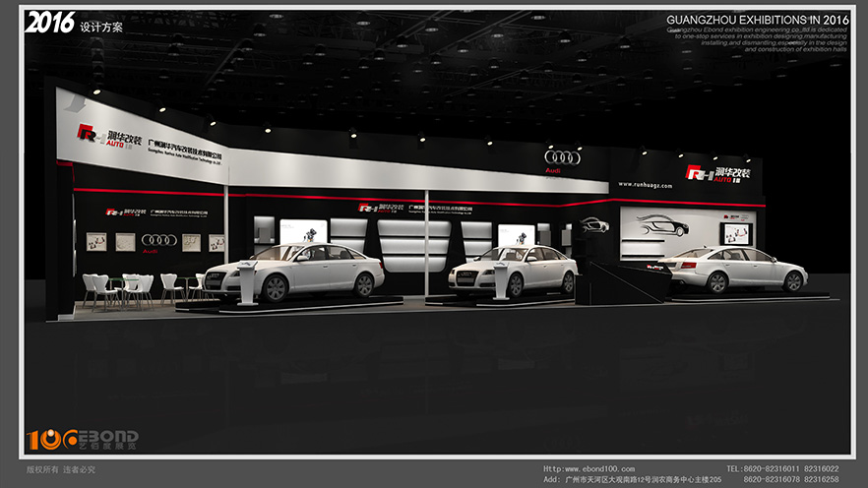This screenshot has width=868, height=488.
Task: Click the www.runhuagz.com text on the booth
Action: 645,185
